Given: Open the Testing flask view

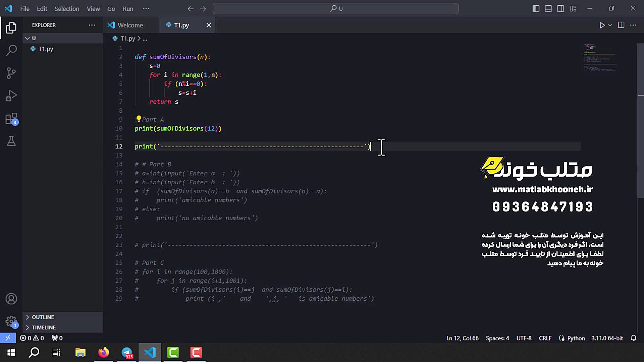Looking at the screenshot, I should pyautogui.click(x=11, y=141).
